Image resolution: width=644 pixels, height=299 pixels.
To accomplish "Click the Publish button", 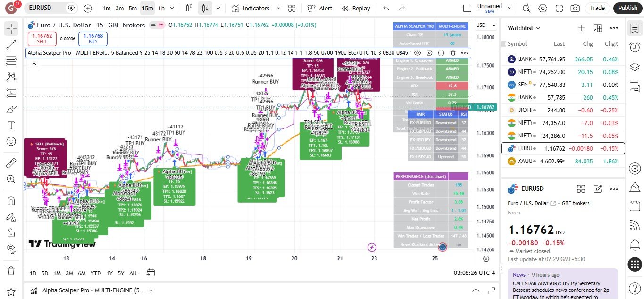I will pos(627,8).
